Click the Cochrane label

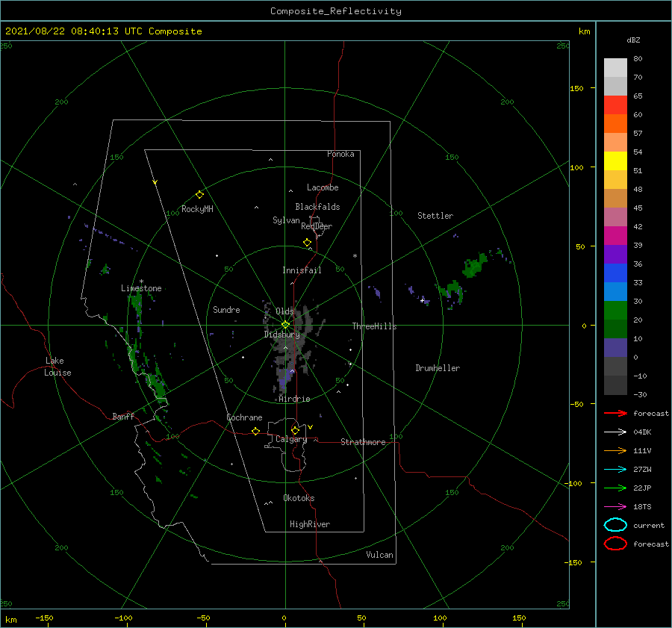(244, 417)
